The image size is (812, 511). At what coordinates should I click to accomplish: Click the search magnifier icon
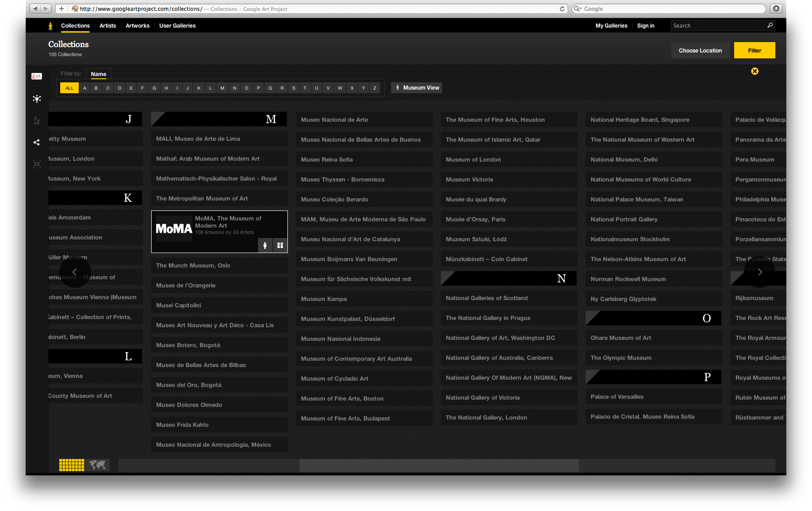click(770, 25)
